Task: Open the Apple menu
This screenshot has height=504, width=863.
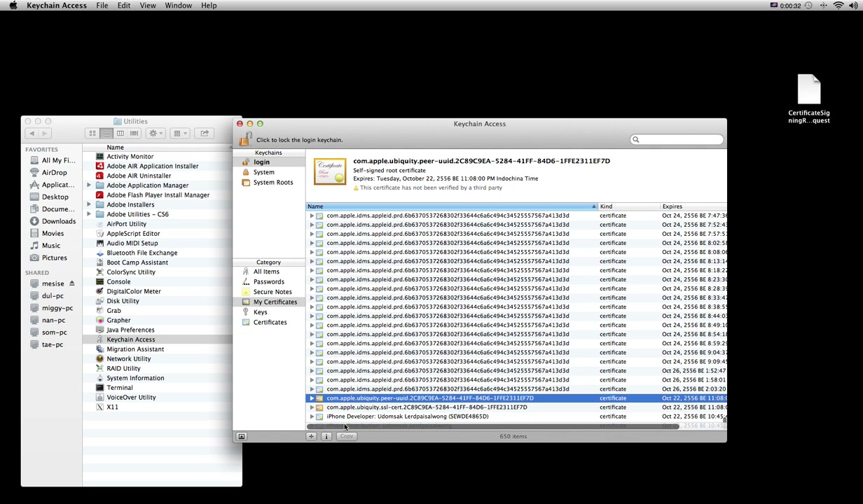Action: pyautogui.click(x=13, y=6)
